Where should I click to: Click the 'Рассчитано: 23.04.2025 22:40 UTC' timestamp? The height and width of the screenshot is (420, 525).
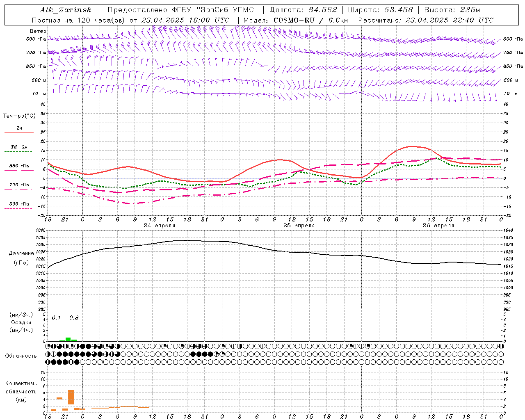point(426,20)
